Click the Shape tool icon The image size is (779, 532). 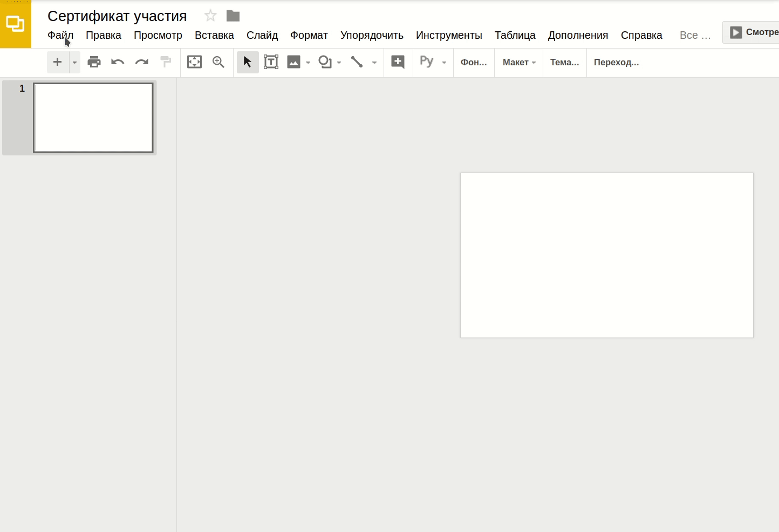(x=325, y=62)
